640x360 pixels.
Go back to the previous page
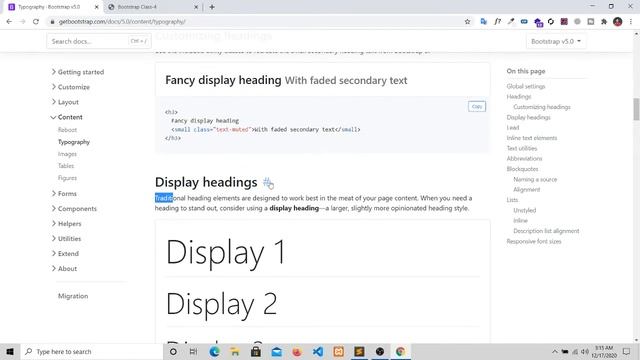[x=9, y=22]
